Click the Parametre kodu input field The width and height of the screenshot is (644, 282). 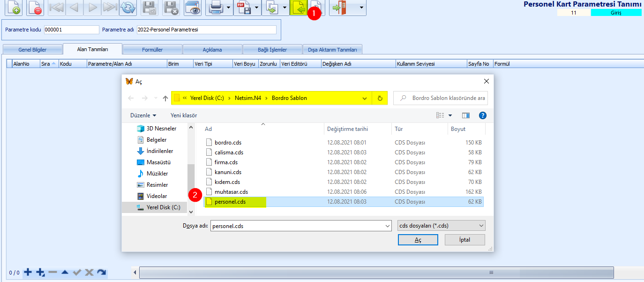point(71,30)
